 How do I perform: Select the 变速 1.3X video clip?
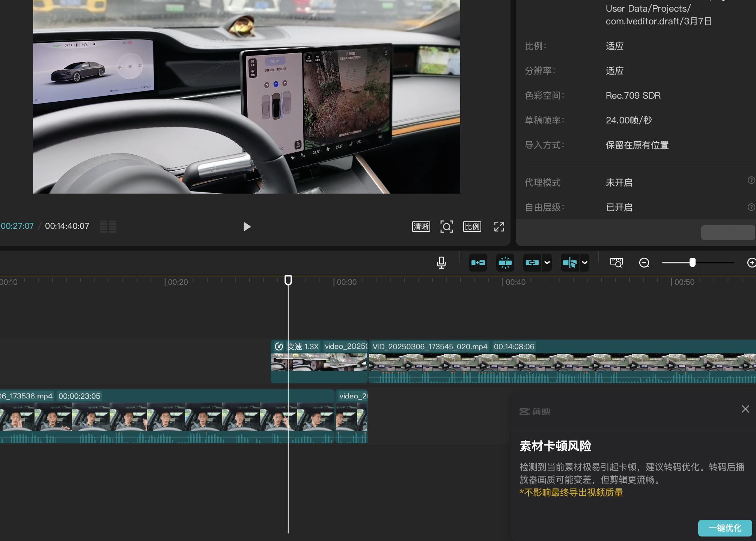319,362
